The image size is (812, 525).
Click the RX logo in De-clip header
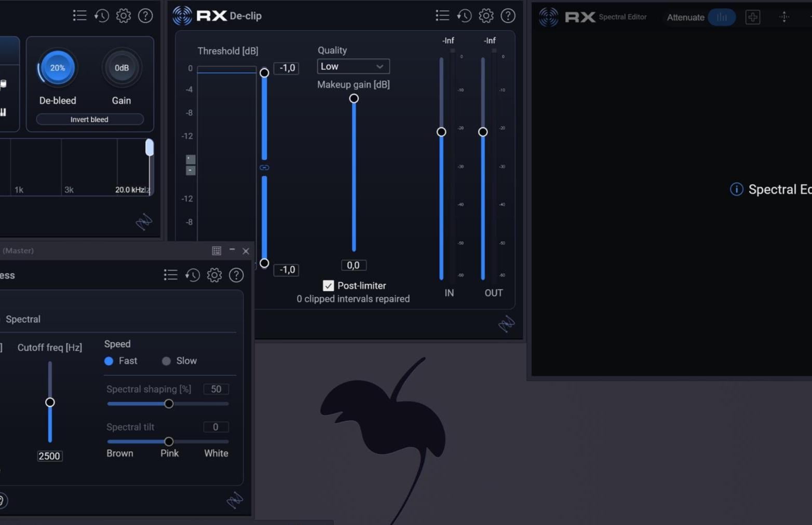182,16
